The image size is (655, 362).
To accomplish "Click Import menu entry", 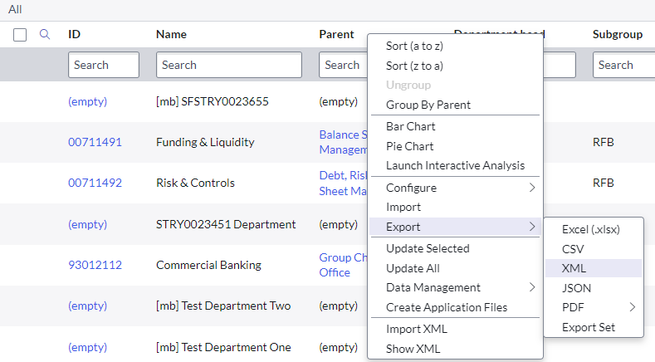I will pos(403,207).
